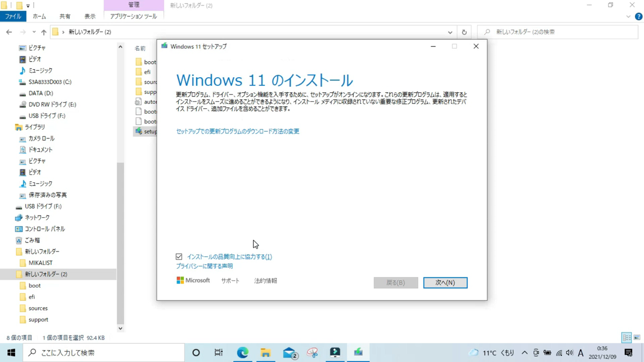This screenshot has width=644, height=362.
Task: Click the navigation pane scroll down arrow
Action: pyautogui.click(x=120, y=328)
